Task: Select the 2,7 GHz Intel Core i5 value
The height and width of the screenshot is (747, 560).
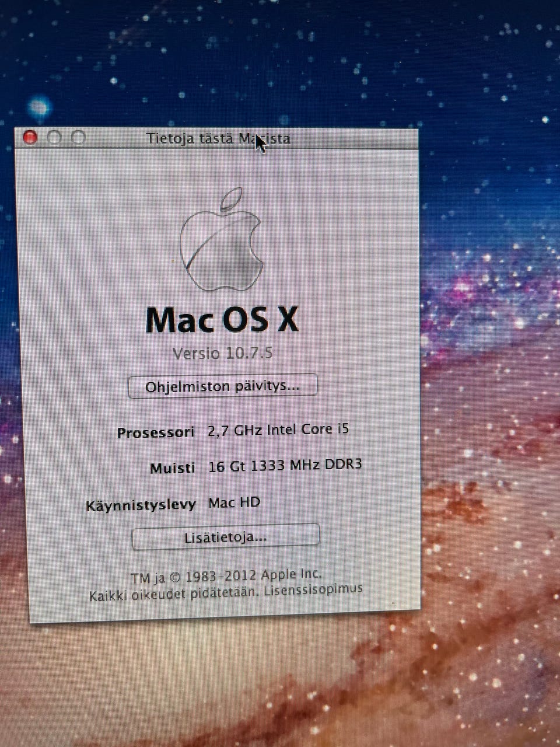Action: click(278, 430)
